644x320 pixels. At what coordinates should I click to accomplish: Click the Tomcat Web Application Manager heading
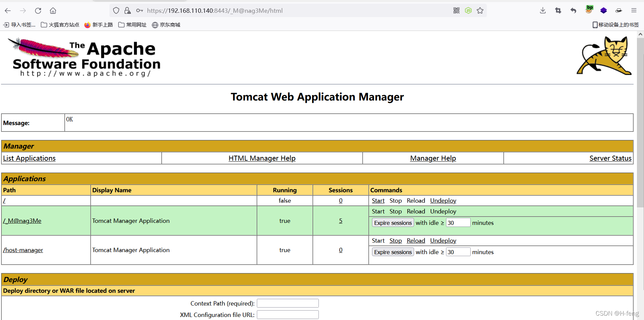[x=317, y=97]
